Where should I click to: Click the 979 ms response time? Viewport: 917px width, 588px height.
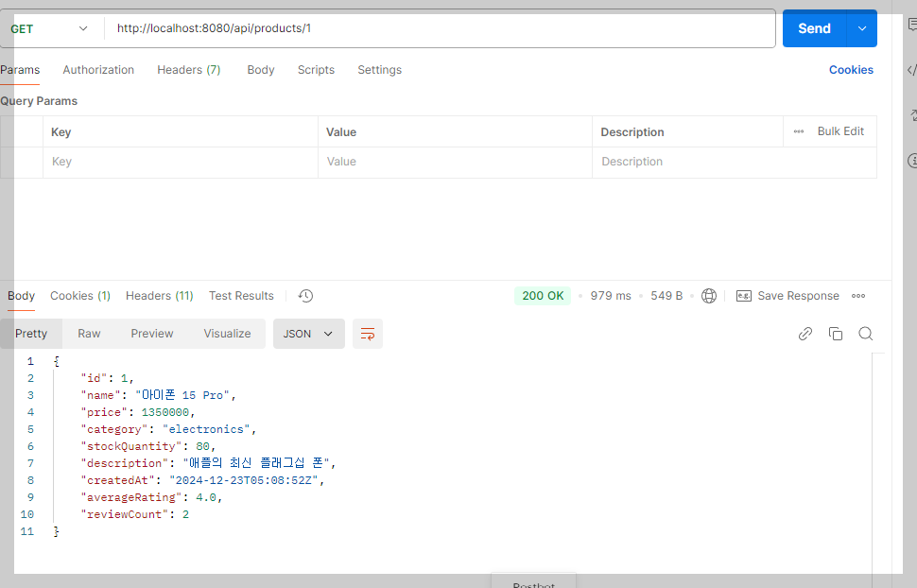[611, 296]
